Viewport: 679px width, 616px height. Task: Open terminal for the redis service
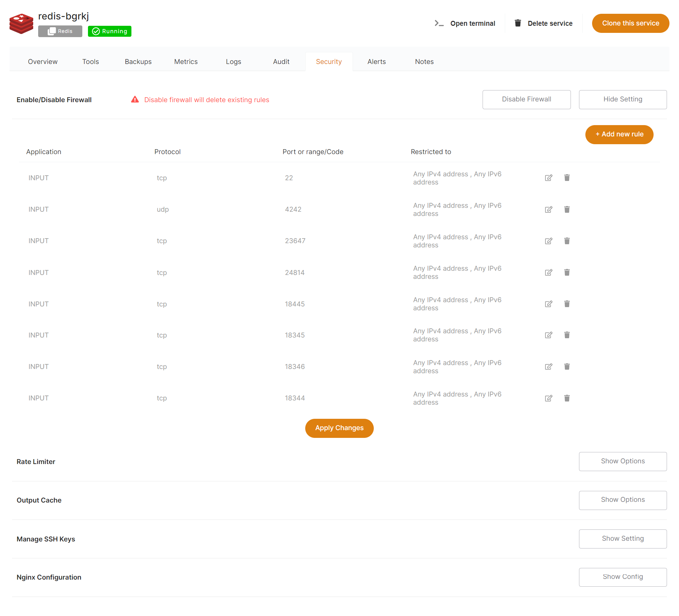(x=466, y=23)
